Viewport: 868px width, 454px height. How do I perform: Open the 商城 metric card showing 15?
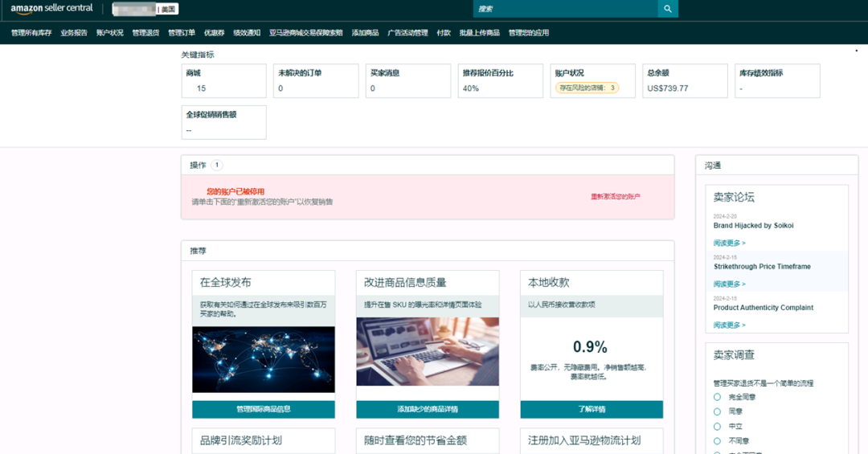coord(223,81)
